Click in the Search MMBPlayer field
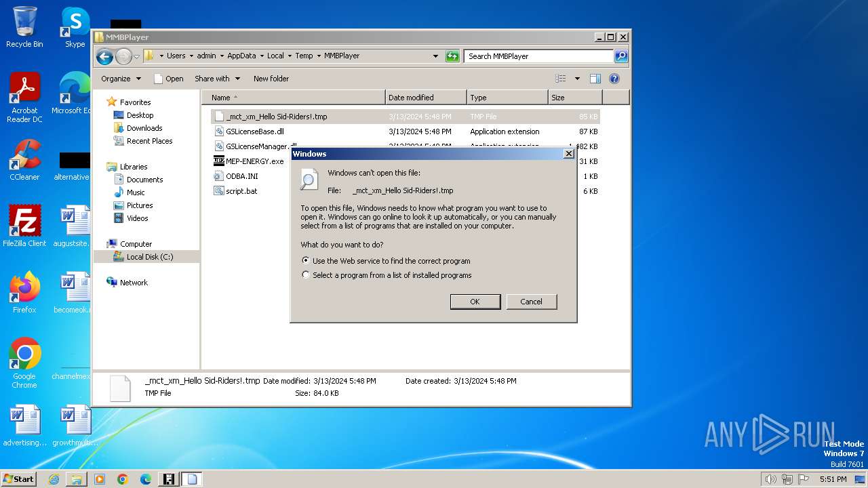The image size is (868, 488). [539, 56]
